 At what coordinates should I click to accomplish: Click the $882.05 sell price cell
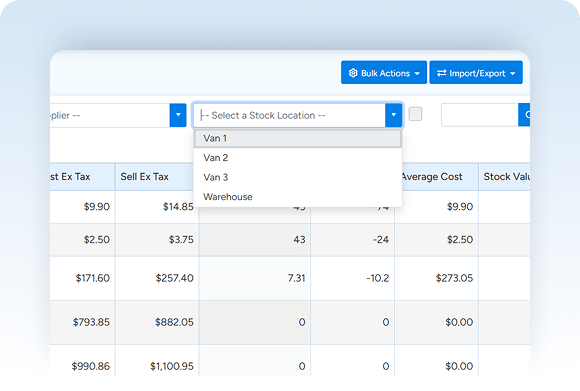pyautogui.click(x=157, y=322)
